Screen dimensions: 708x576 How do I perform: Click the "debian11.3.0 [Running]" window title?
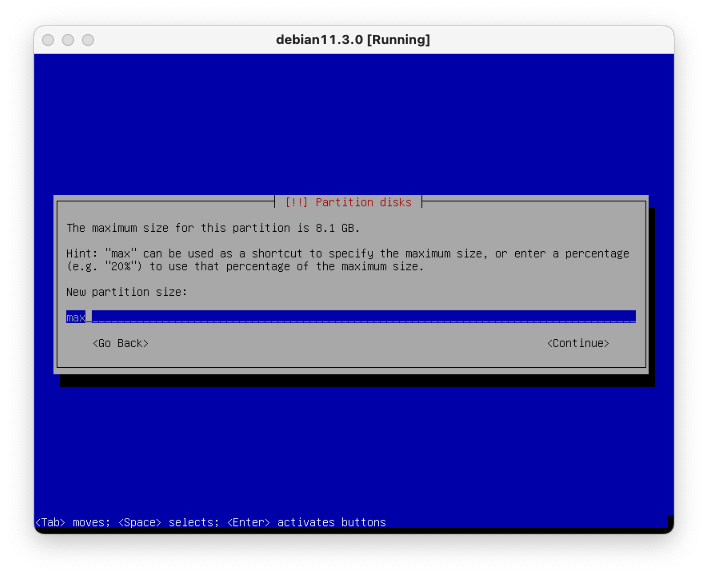click(x=353, y=40)
